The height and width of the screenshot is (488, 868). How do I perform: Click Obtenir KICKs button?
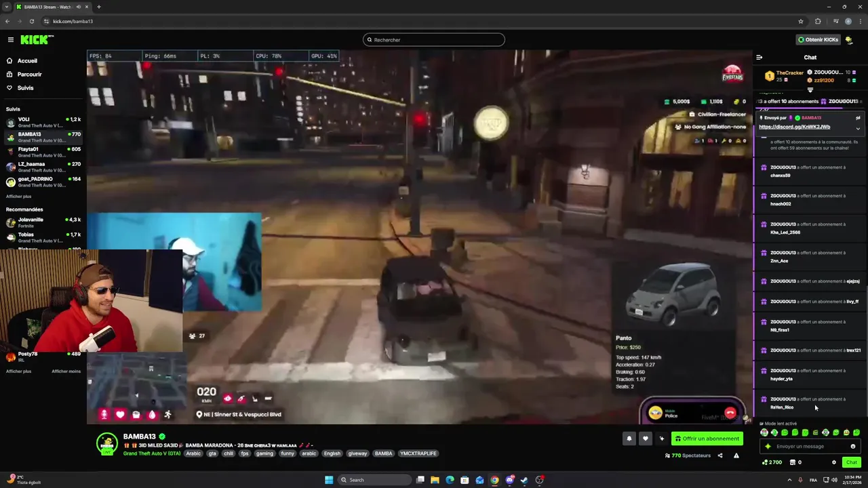[818, 40]
